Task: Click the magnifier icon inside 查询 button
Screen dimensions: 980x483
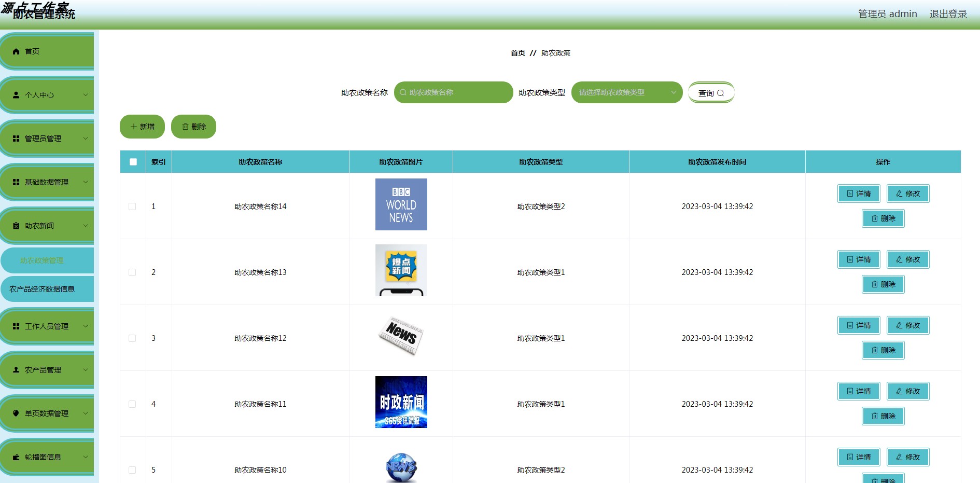Action: click(x=722, y=93)
